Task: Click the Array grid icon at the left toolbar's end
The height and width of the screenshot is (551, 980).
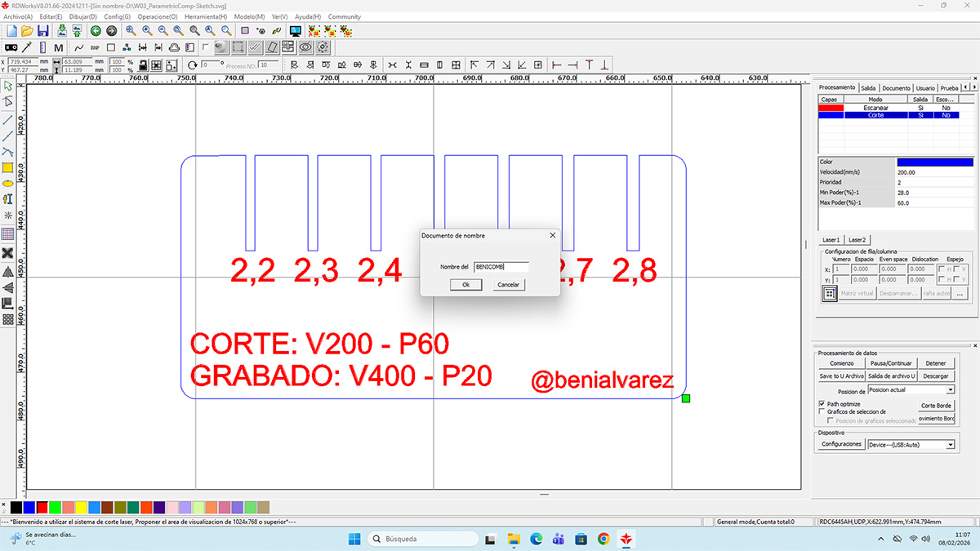Action: [7, 319]
